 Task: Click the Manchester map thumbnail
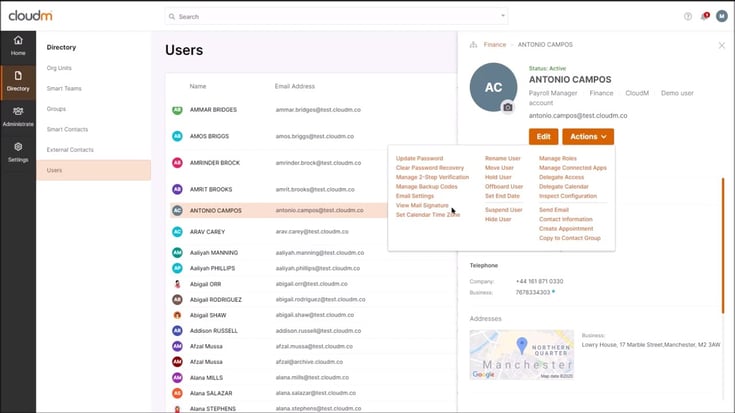(522, 354)
